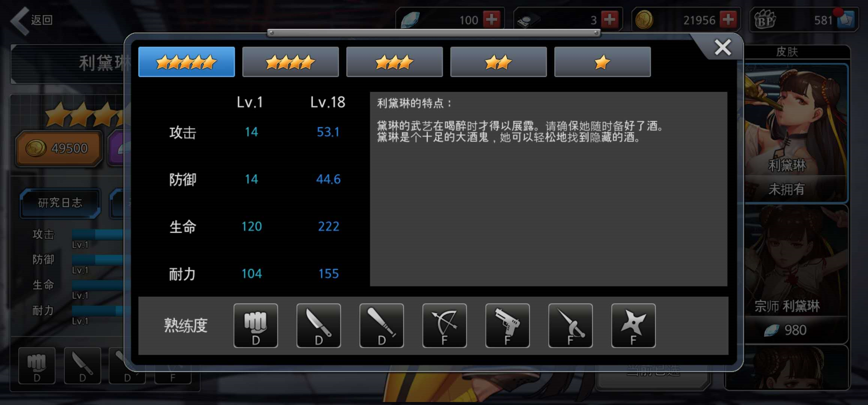
Task: Add more gems with red plus
Action: pyautogui.click(x=492, y=19)
